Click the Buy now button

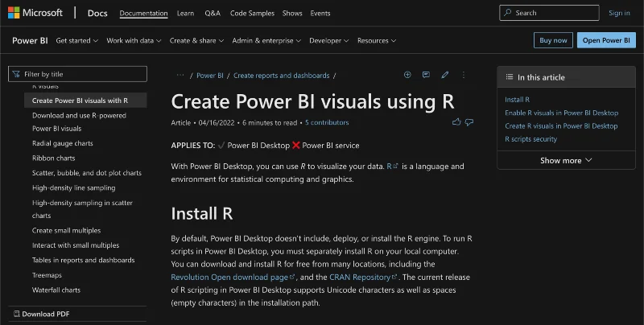tap(553, 40)
